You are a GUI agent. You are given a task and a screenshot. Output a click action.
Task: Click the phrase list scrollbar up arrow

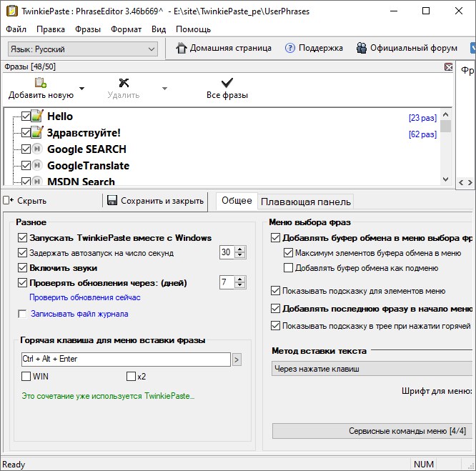[x=445, y=114]
